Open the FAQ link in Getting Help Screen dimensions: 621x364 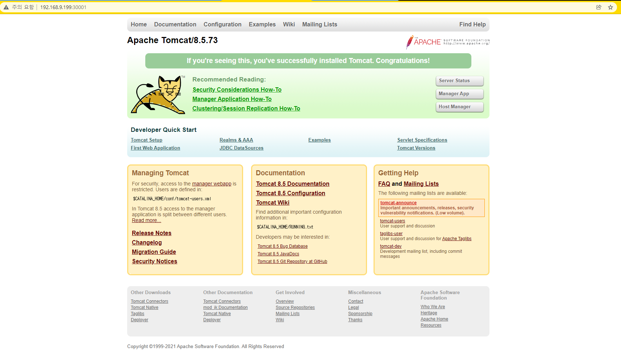[x=384, y=184]
